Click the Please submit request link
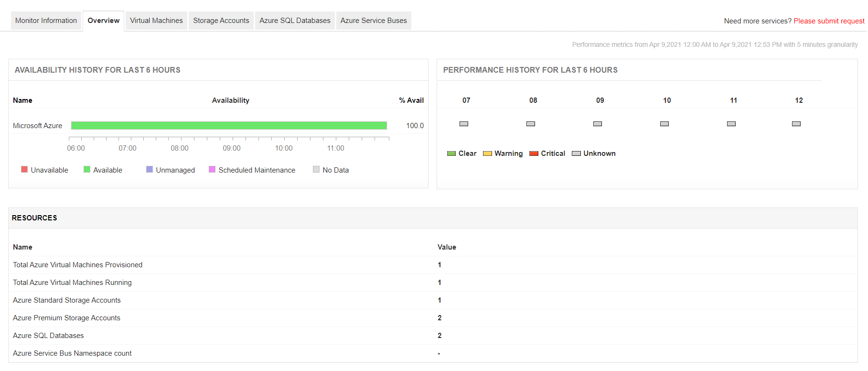The width and height of the screenshot is (868, 371). click(x=829, y=21)
